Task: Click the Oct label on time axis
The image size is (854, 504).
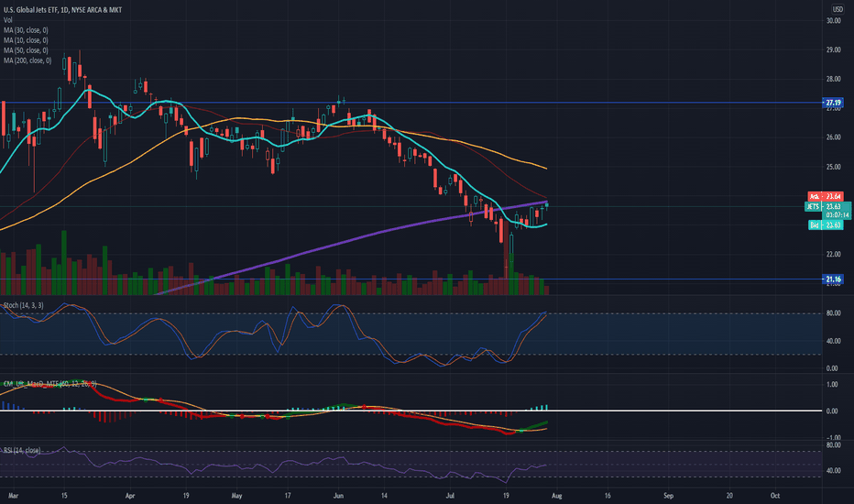Action: (x=775, y=496)
